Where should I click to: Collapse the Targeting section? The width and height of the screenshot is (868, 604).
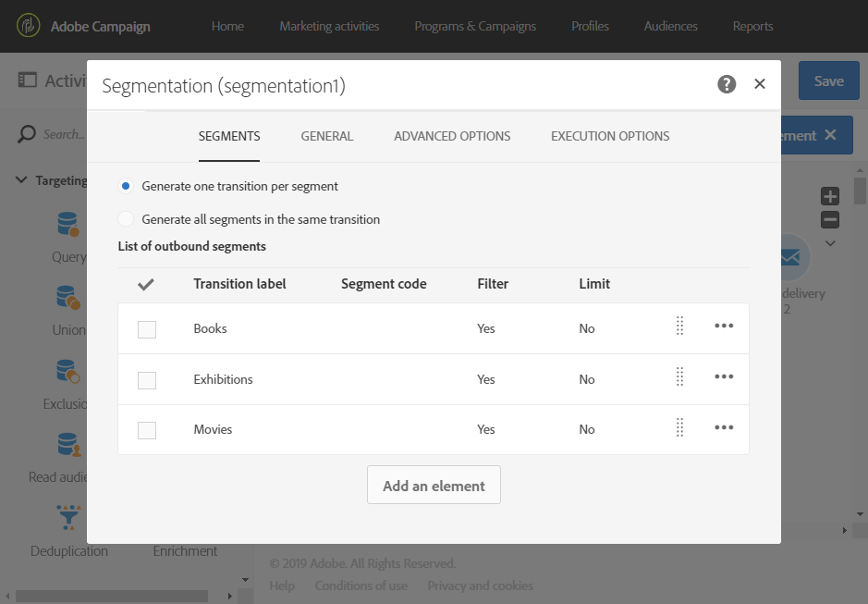pos(21,180)
